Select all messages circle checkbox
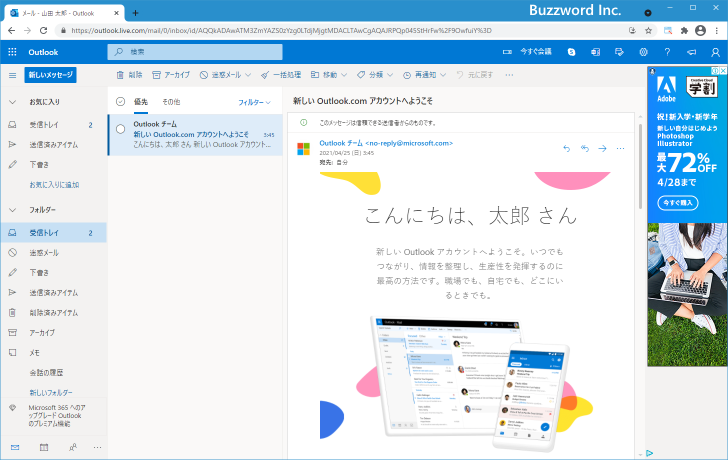 click(120, 102)
